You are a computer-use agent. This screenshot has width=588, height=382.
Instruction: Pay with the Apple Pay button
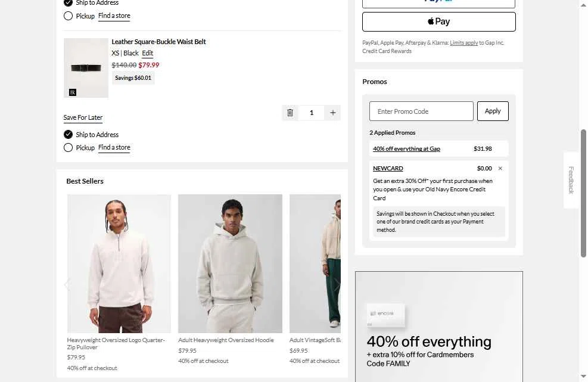(x=438, y=21)
